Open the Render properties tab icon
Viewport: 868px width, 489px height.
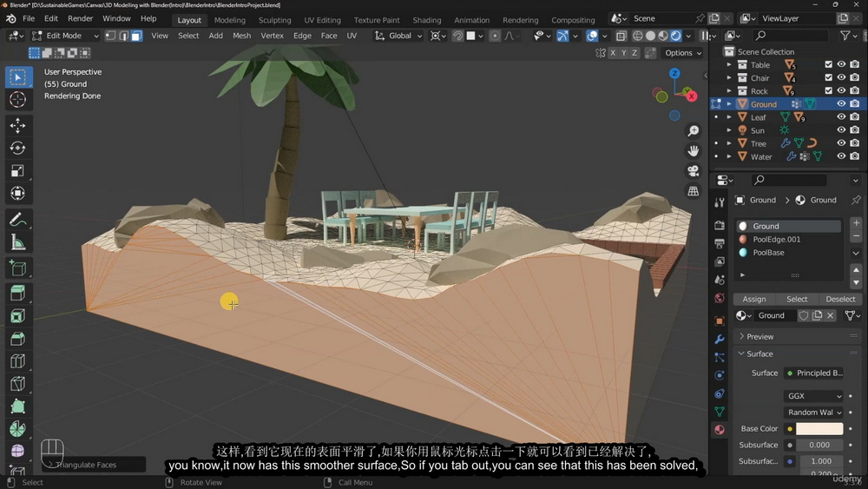(720, 226)
